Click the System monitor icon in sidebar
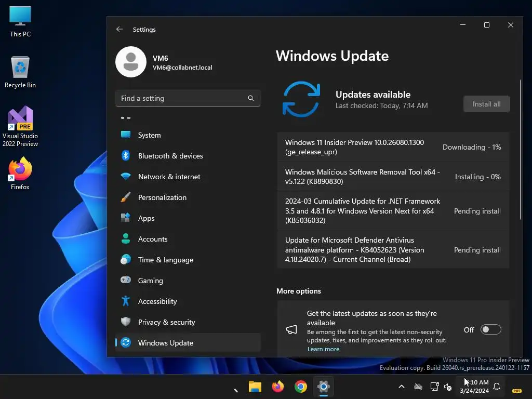Viewport: 532px width, 399px height. 126,135
